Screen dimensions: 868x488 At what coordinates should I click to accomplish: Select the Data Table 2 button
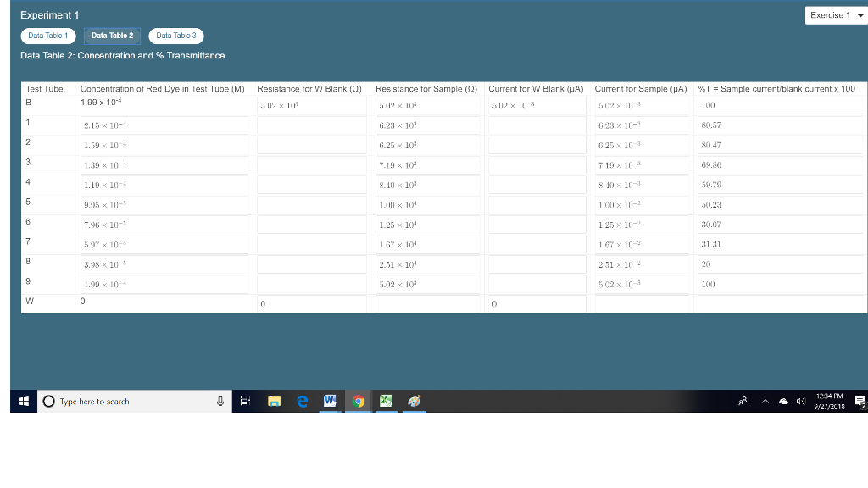pos(112,36)
